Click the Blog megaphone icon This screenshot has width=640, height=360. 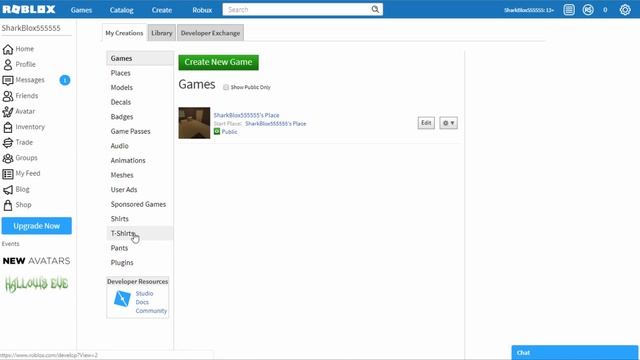point(7,189)
